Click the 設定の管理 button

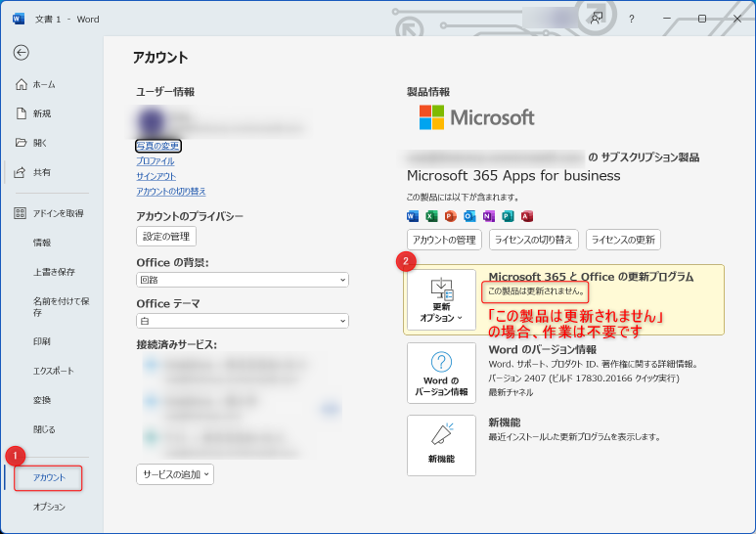click(x=166, y=236)
